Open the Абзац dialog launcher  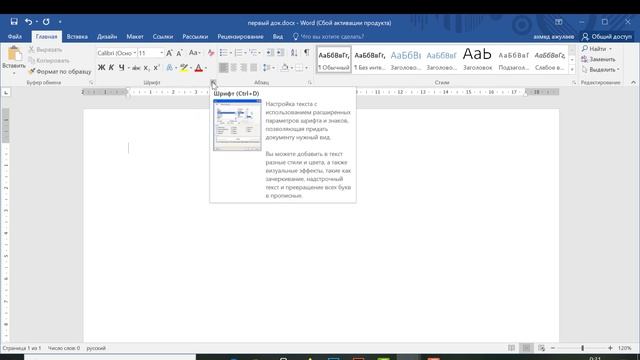310,83
